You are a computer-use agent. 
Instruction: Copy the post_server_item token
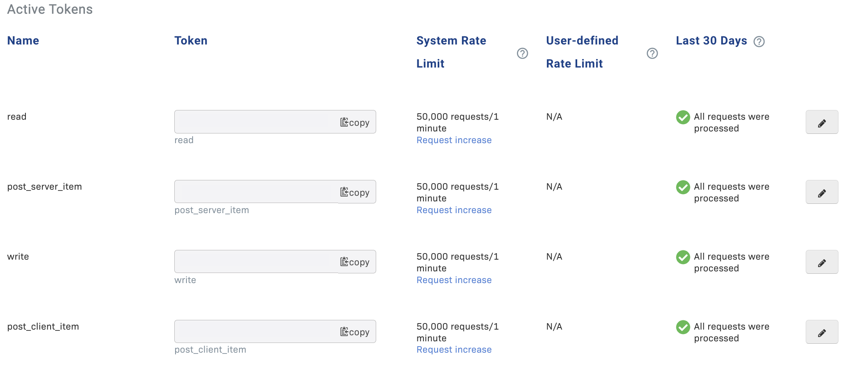point(355,192)
